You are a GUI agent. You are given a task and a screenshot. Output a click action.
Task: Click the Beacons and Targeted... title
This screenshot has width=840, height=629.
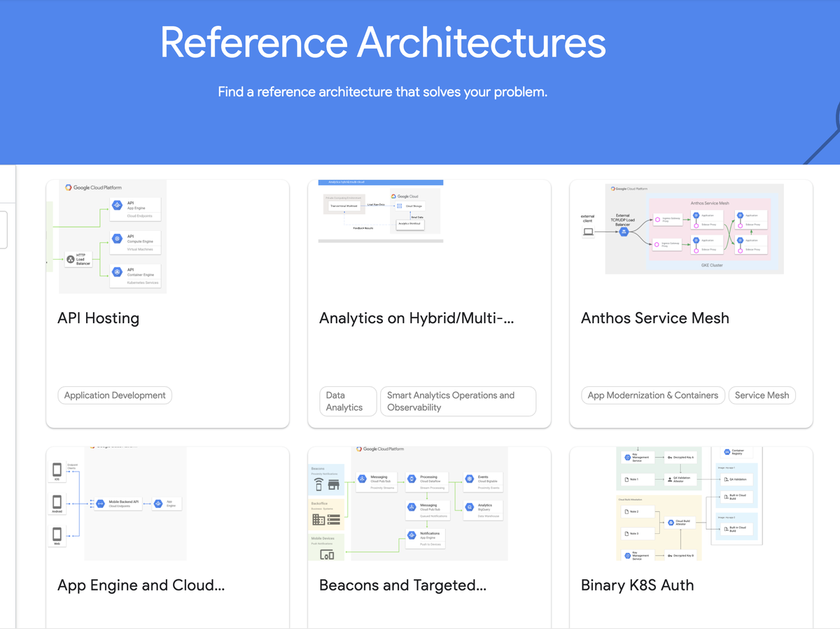[402, 586]
